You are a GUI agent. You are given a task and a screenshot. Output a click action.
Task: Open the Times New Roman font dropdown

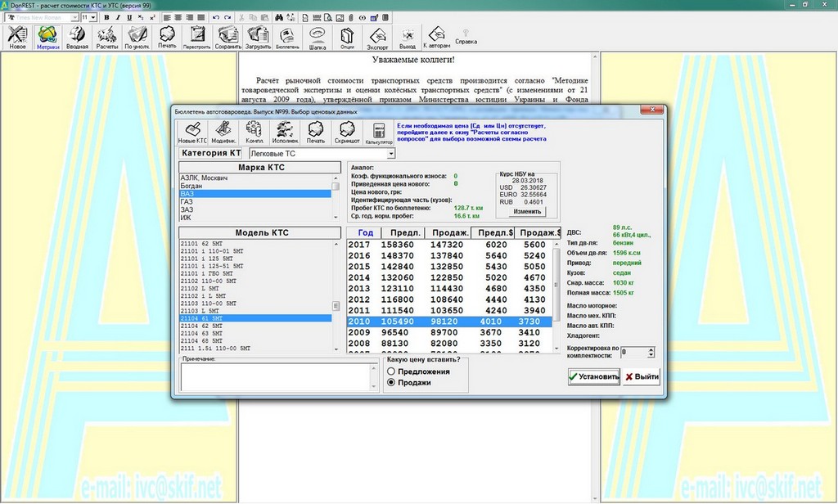75,17
